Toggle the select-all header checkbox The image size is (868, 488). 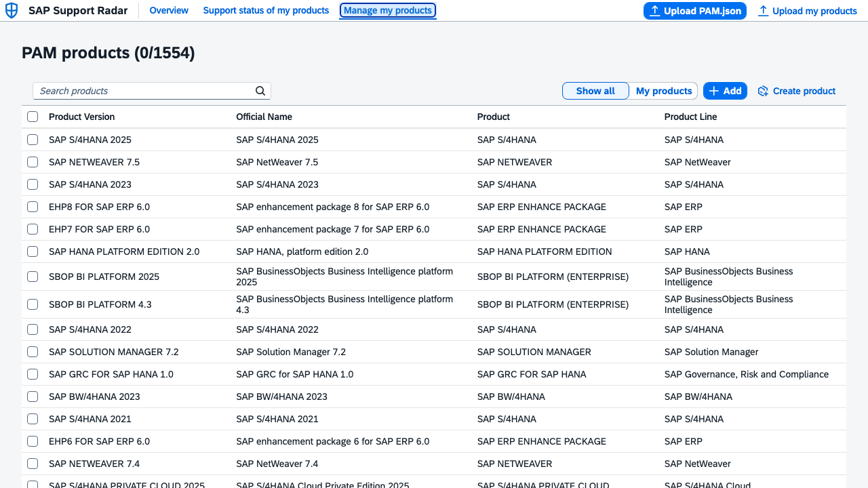tap(33, 117)
